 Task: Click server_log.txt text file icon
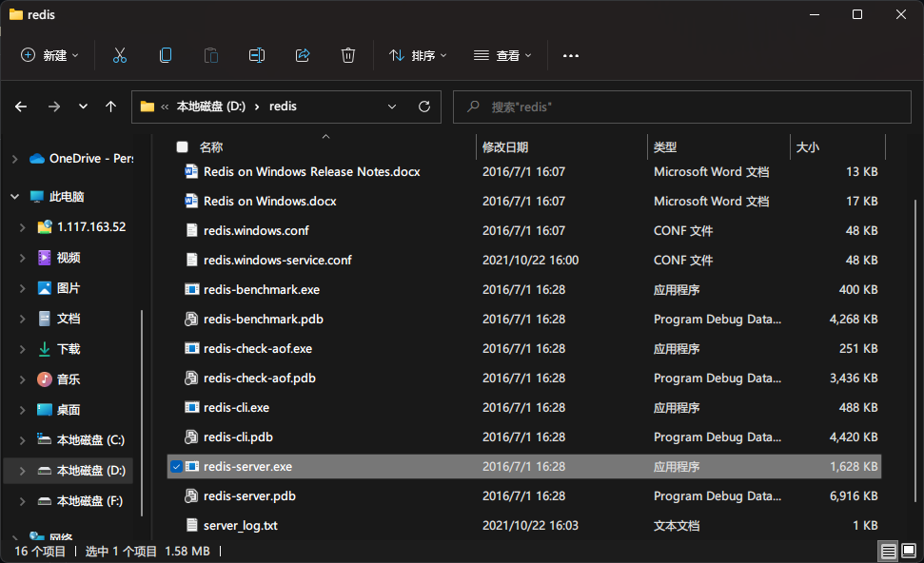click(x=191, y=525)
